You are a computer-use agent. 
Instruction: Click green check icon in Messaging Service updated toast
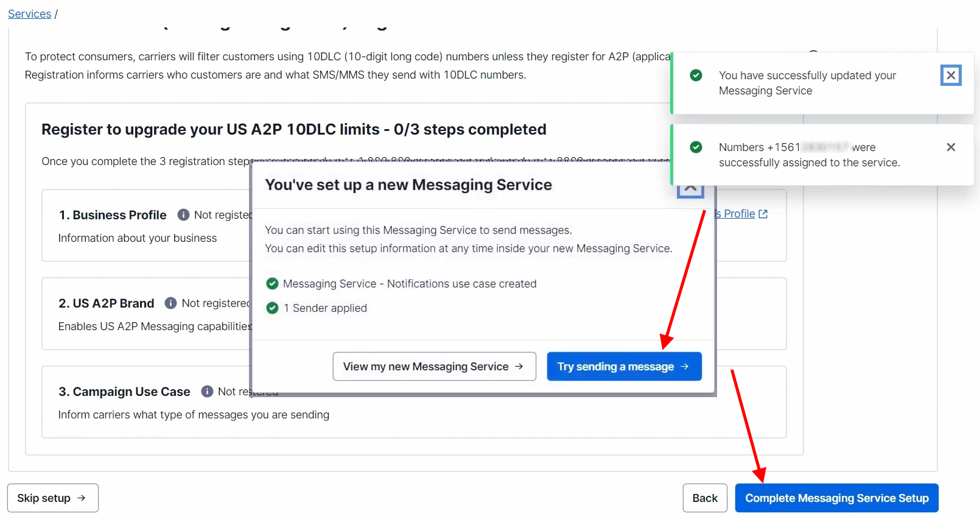pyautogui.click(x=696, y=76)
